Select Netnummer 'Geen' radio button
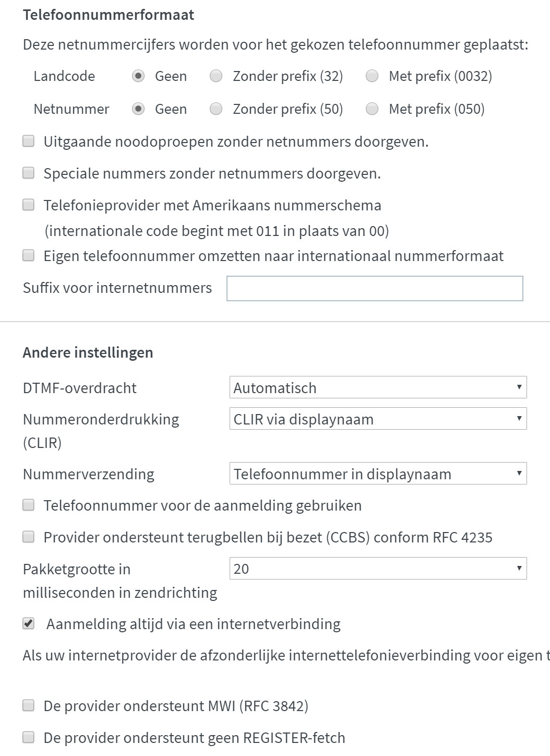Screen dimensions: 550x756 tap(138, 109)
